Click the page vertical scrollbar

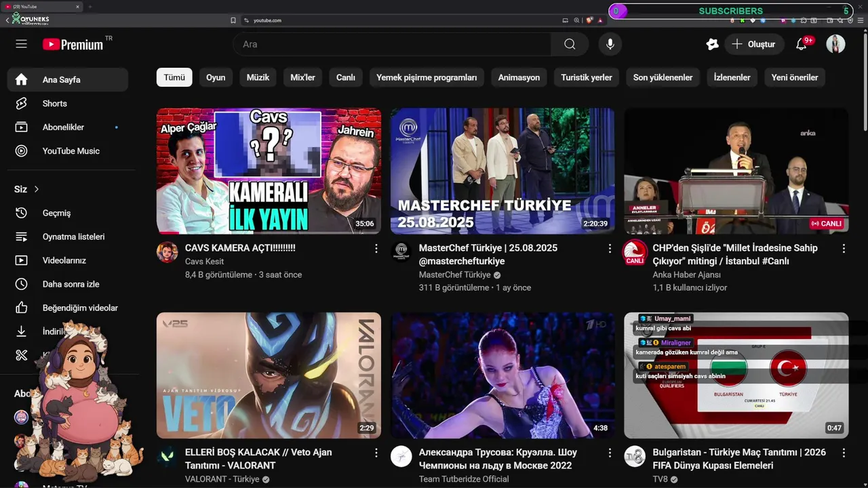(865, 81)
